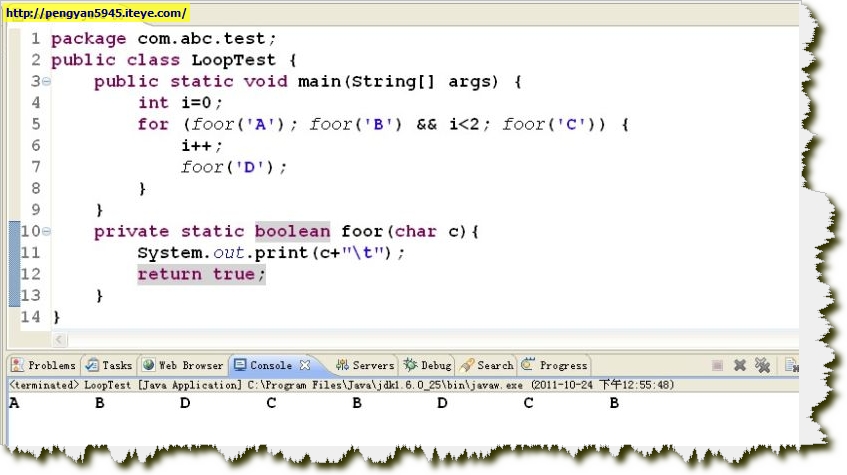847x475 pixels.
Task: Click the console document icon beside remove-all
Action: point(791,366)
